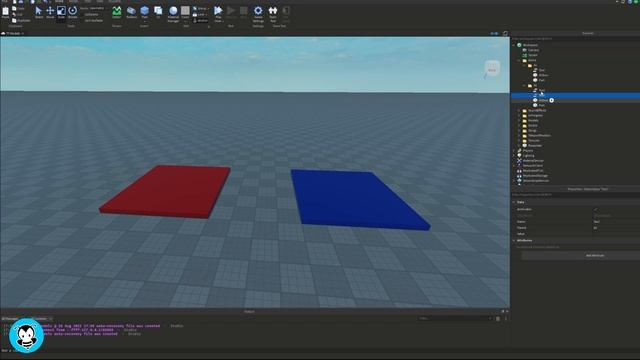Viewport: 640px width, 360px height.
Task: Open the Part type dropdown arrow
Action: pyautogui.click(x=144, y=21)
